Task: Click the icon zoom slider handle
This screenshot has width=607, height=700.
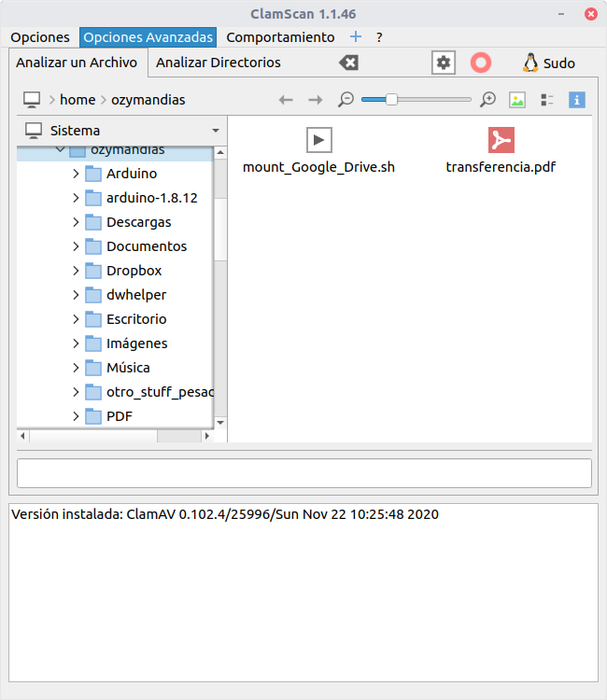Action: click(391, 99)
